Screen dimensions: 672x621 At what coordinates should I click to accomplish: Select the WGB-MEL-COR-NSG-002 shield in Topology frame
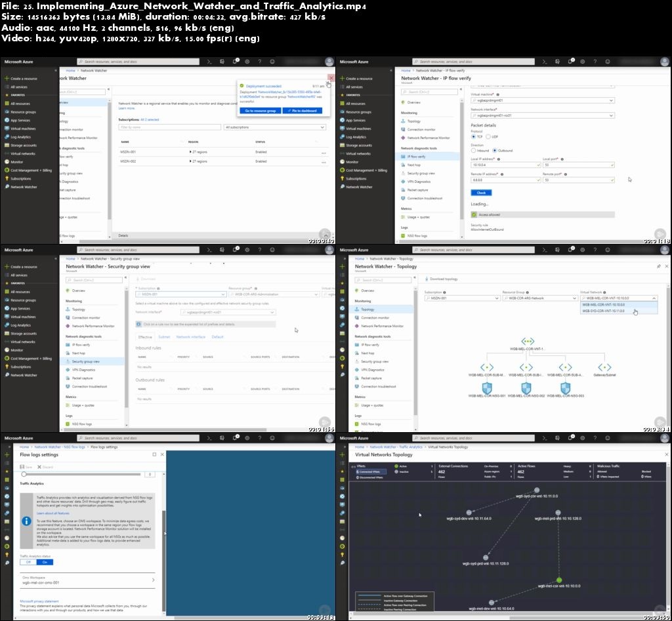(526, 388)
